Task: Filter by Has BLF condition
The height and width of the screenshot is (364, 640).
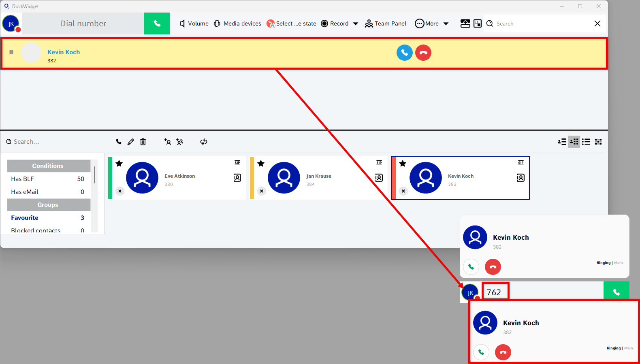Action: tap(23, 179)
